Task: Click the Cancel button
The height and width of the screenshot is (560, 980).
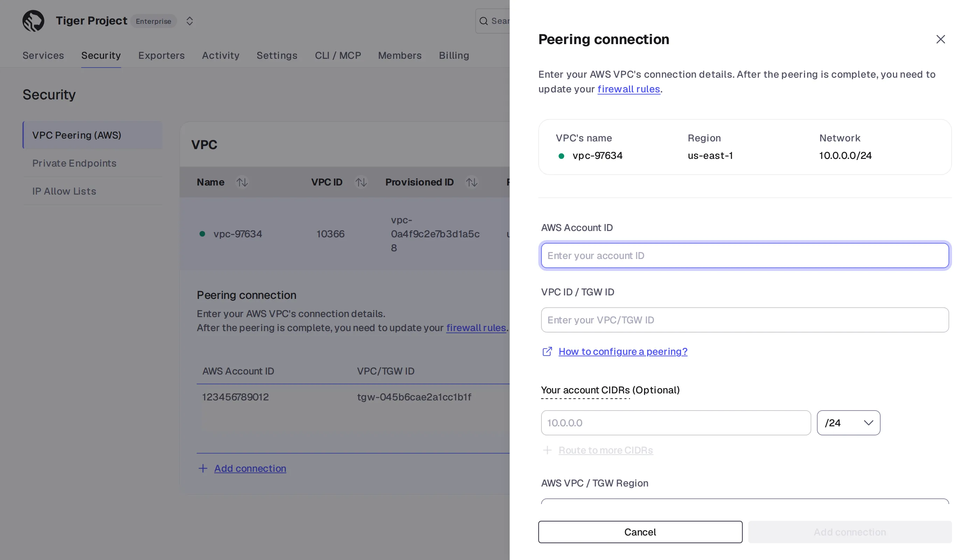Action: (640, 532)
